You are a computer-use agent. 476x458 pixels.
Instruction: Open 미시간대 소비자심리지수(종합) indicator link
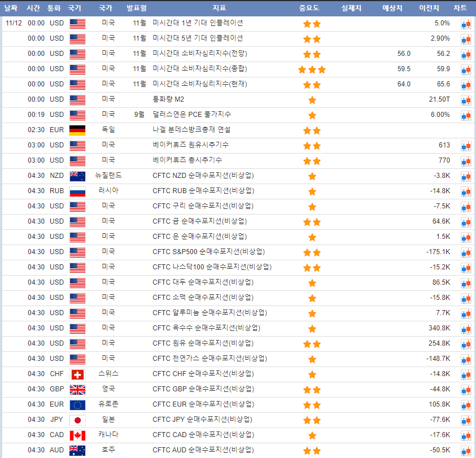click(200, 69)
